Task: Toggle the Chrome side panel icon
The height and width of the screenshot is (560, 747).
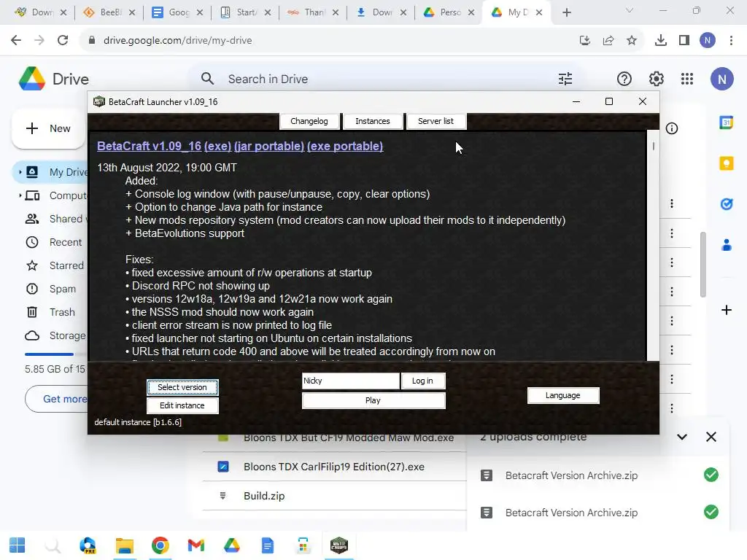Action: pyautogui.click(x=684, y=41)
